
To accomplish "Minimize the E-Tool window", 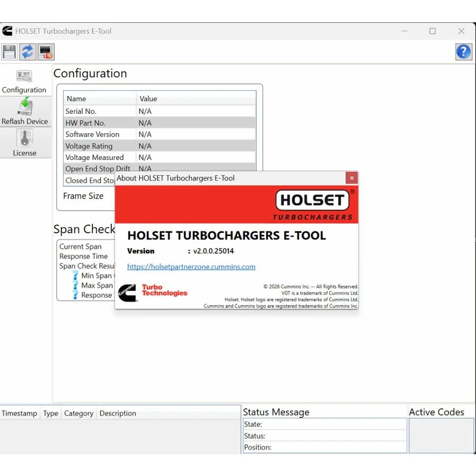I will click(404, 31).
